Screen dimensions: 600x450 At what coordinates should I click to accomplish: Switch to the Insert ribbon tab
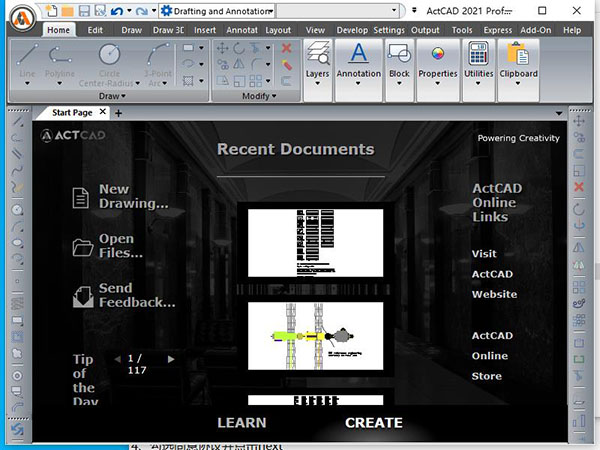(205, 30)
